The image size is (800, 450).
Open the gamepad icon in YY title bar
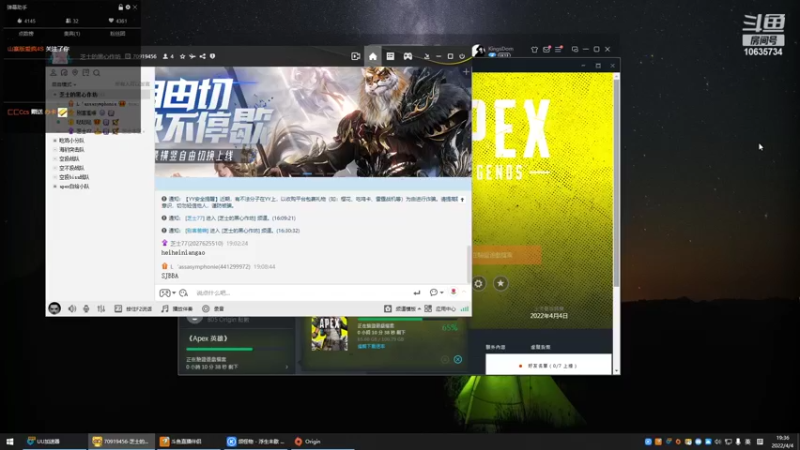(408, 56)
